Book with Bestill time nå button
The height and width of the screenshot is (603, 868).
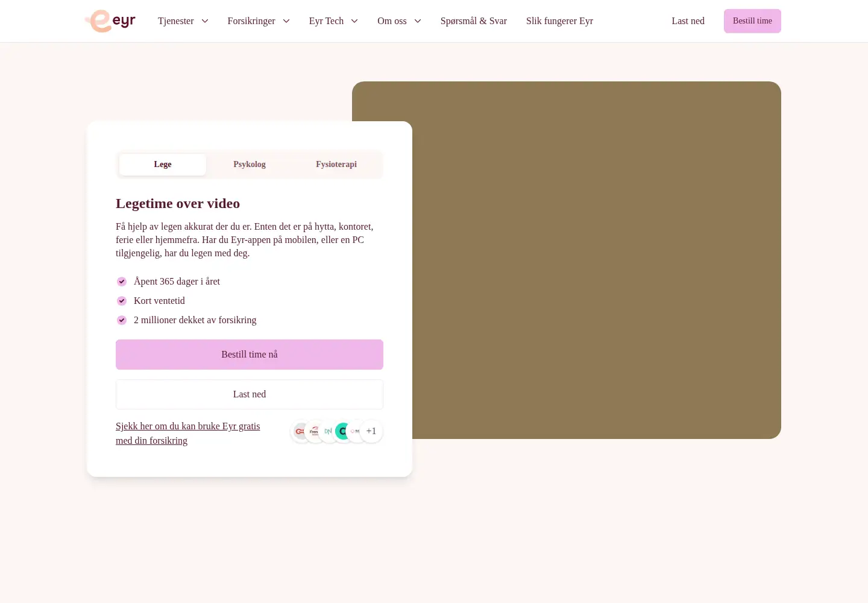[250, 355]
